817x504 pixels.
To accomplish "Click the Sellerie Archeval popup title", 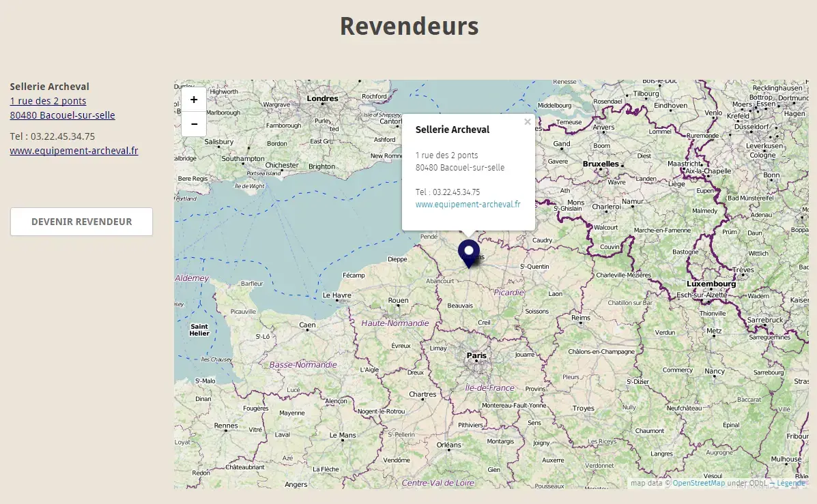I will (452, 130).
